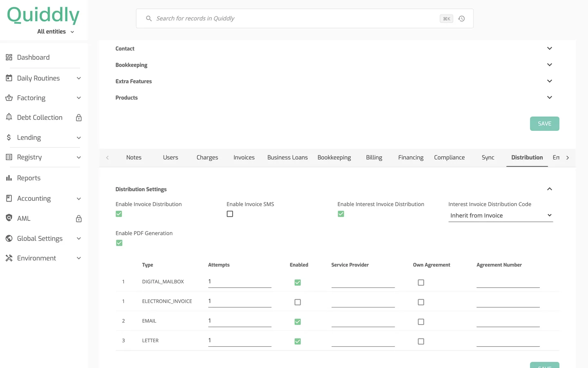Switch to the Users tab
Viewport: 588px width, 368px height.
pyautogui.click(x=171, y=157)
